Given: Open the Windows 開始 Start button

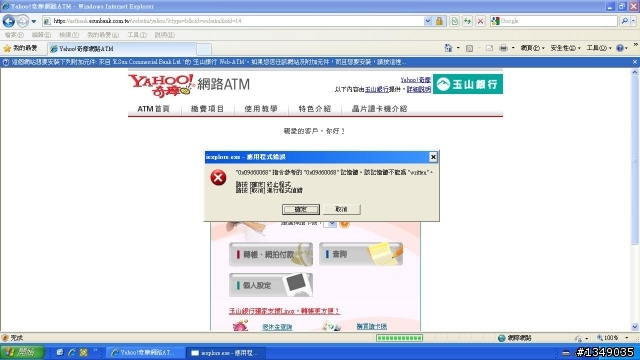Looking at the screenshot, I should (22, 352).
